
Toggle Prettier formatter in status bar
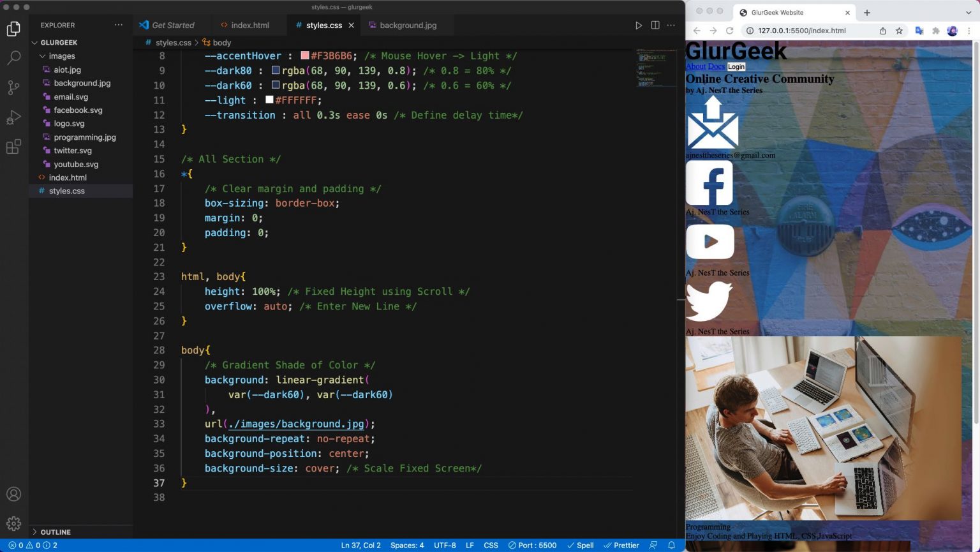tap(621, 545)
